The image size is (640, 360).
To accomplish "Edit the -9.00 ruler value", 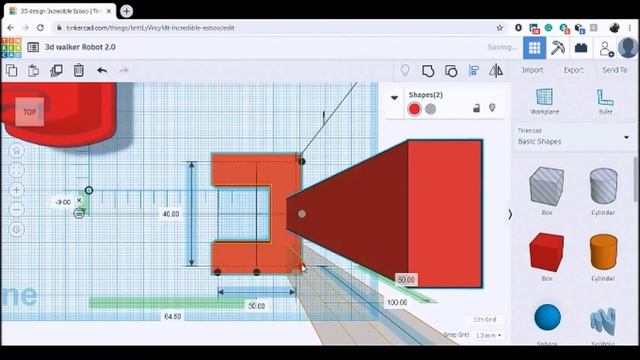I will tap(63, 202).
